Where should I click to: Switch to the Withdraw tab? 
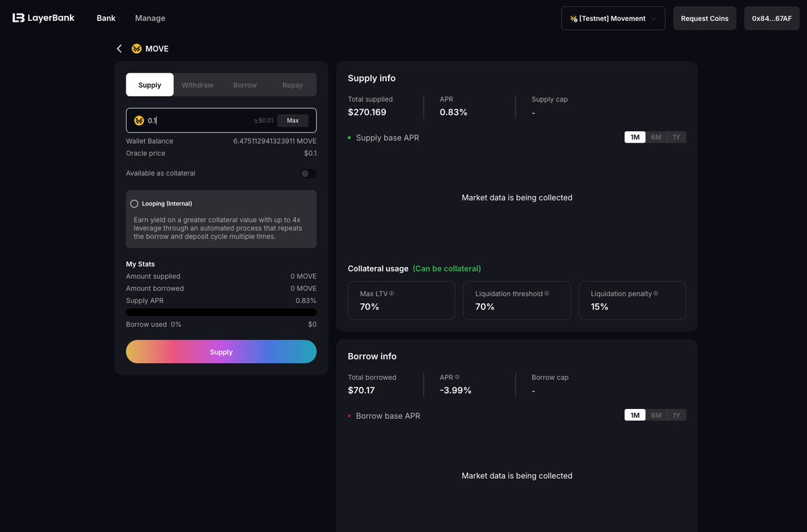197,85
